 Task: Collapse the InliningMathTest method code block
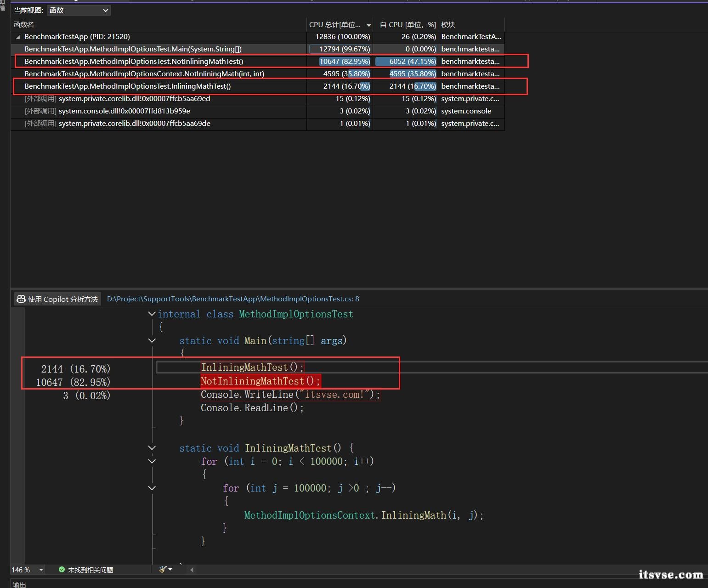pos(152,447)
